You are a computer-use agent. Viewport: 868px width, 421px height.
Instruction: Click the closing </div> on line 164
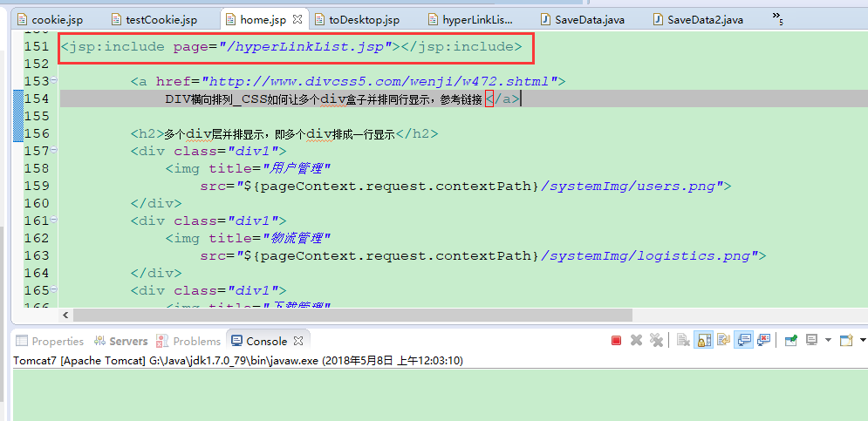point(156,273)
